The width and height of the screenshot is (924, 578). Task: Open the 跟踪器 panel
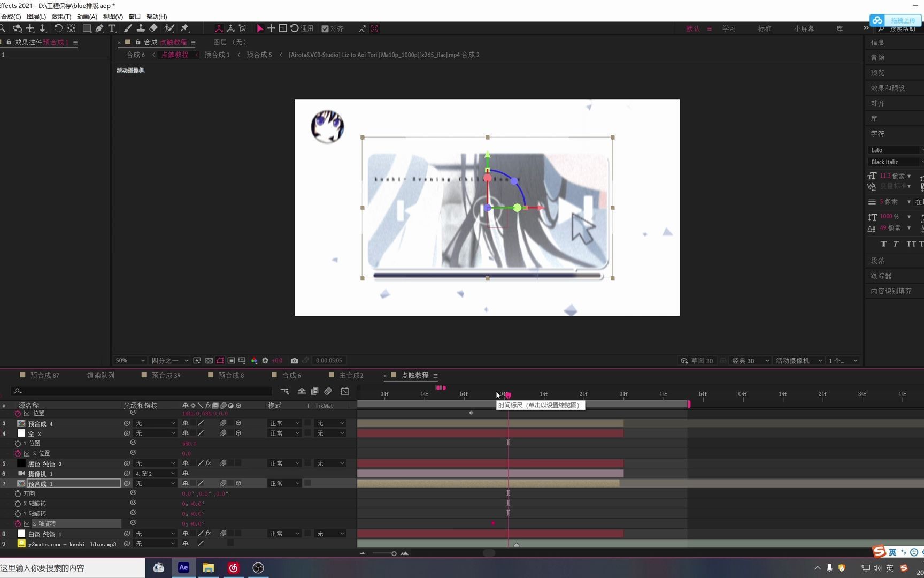(x=882, y=276)
